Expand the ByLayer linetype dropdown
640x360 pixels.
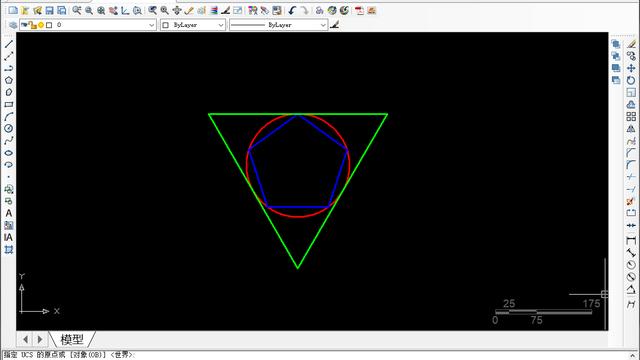278,25
